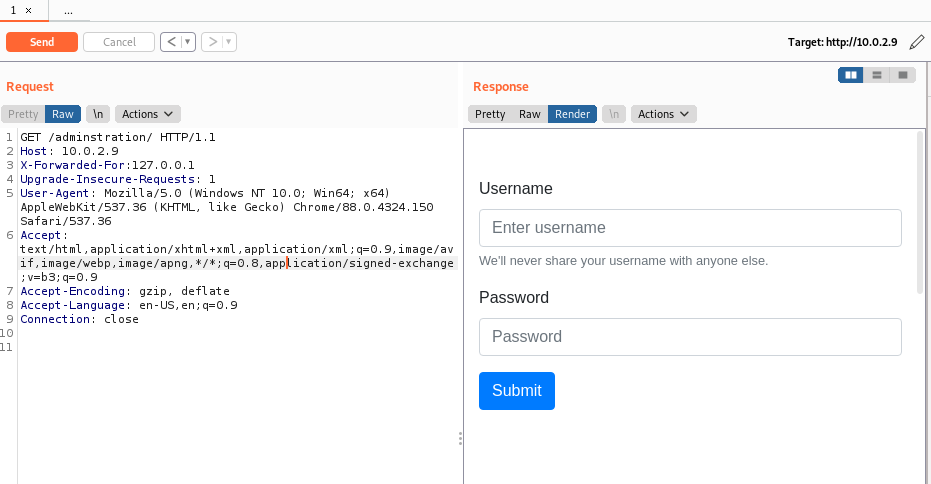Edit target with the pencil icon
The height and width of the screenshot is (484, 931).
tap(917, 42)
